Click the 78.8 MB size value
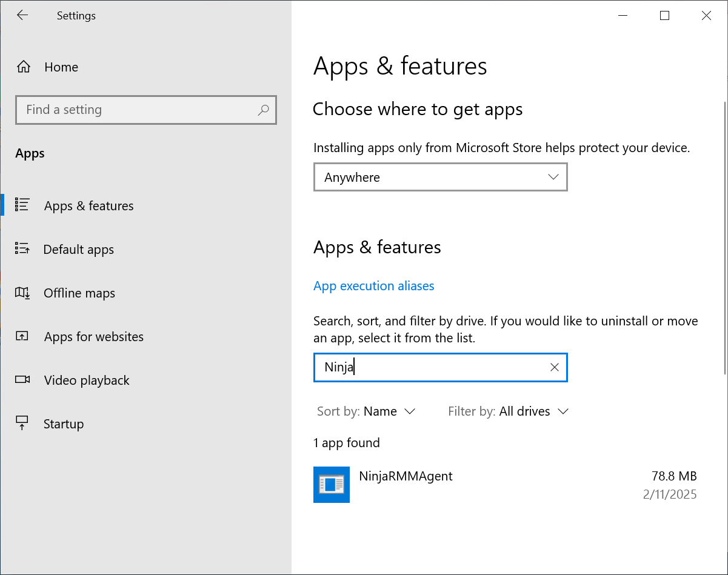 (x=674, y=476)
